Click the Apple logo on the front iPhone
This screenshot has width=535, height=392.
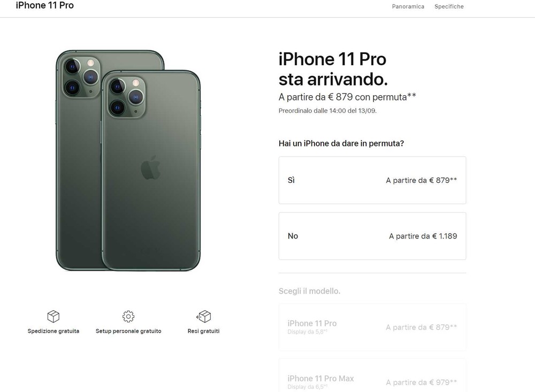(150, 167)
